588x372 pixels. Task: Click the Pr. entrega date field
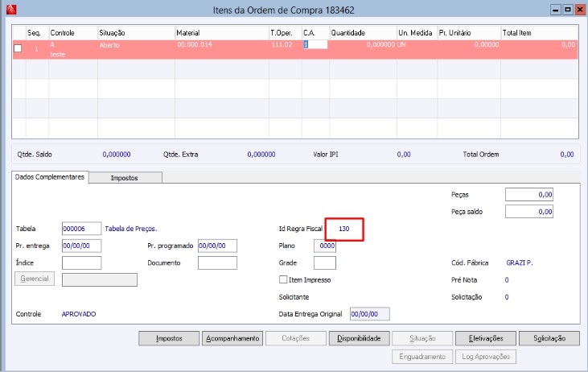[81, 246]
